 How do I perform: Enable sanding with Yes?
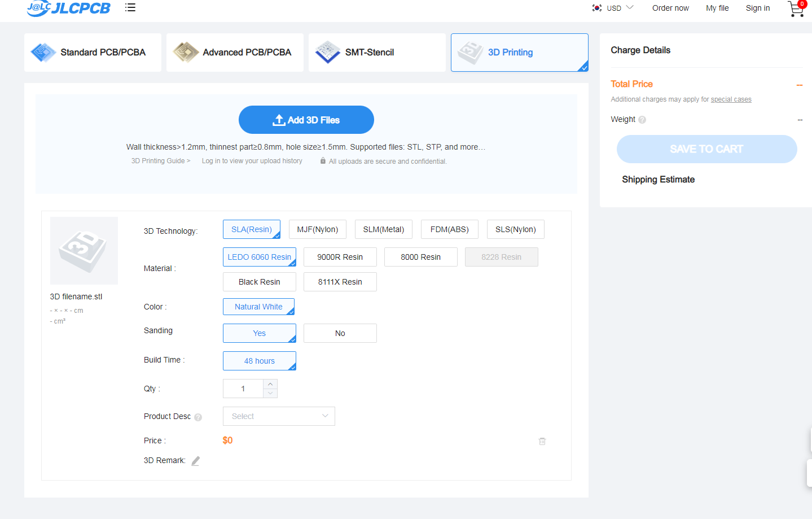click(x=260, y=333)
